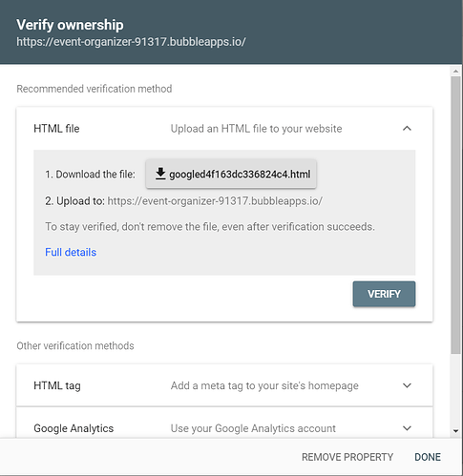The image size is (463, 476).
Task: Download googled4f163dc336824c4.html file
Action: [x=231, y=174]
